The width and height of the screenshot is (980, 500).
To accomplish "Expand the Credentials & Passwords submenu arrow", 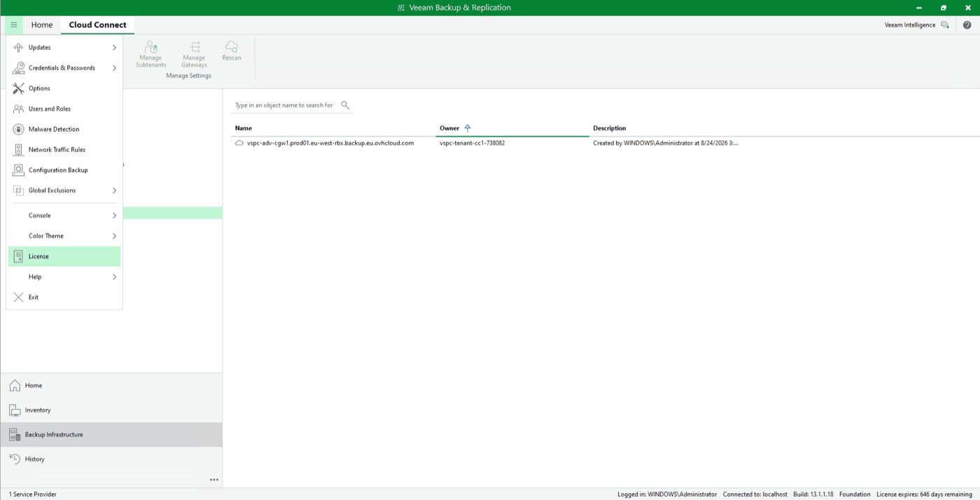I will (x=114, y=68).
